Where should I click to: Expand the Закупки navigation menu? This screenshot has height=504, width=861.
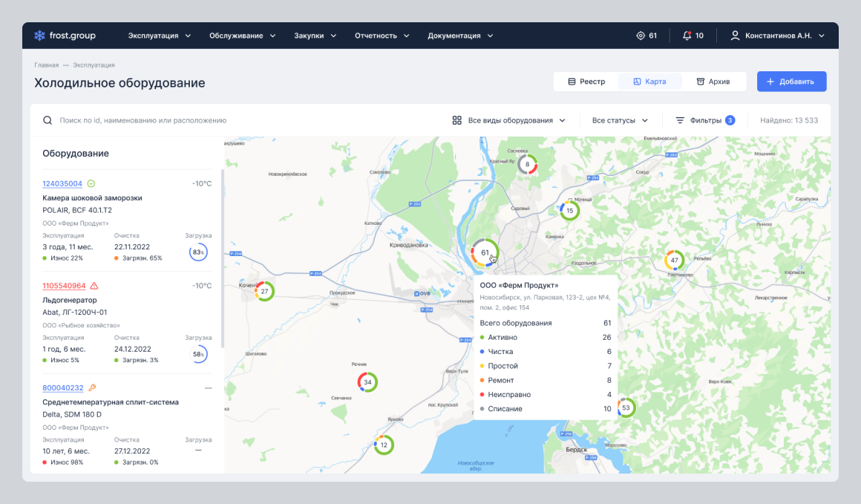click(x=315, y=36)
